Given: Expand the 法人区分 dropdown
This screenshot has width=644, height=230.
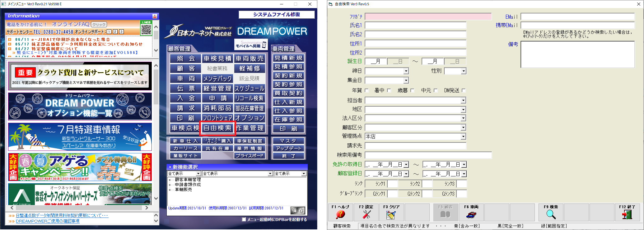Looking at the screenshot, I should pyautogui.click(x=463, y=118).
